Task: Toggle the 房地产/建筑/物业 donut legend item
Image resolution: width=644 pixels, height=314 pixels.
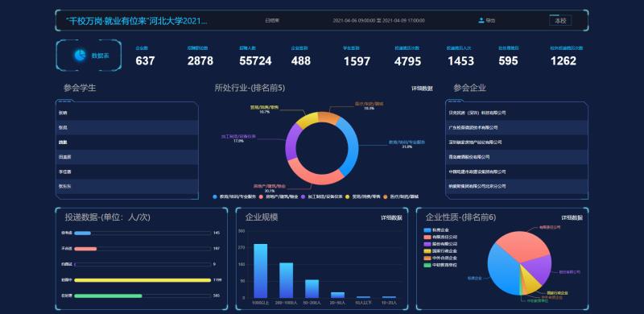Action: (x=278, y=197)
